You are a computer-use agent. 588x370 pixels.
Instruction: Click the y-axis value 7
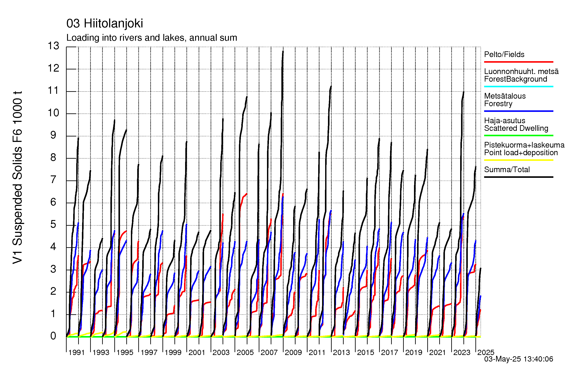coord(53,180)
